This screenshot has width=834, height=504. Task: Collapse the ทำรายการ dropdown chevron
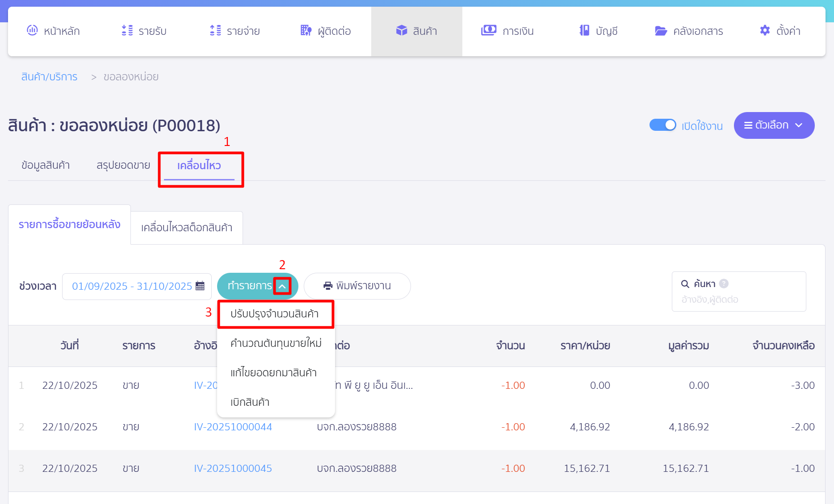[x=283, y=286]
